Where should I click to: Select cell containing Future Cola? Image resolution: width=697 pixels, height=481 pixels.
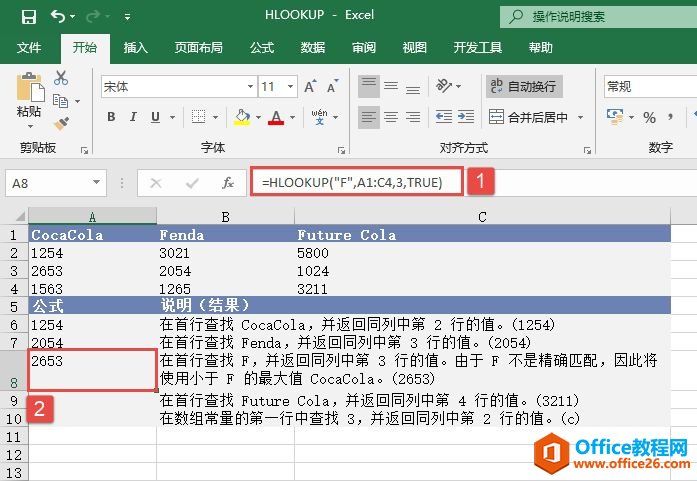click(482, 234)
